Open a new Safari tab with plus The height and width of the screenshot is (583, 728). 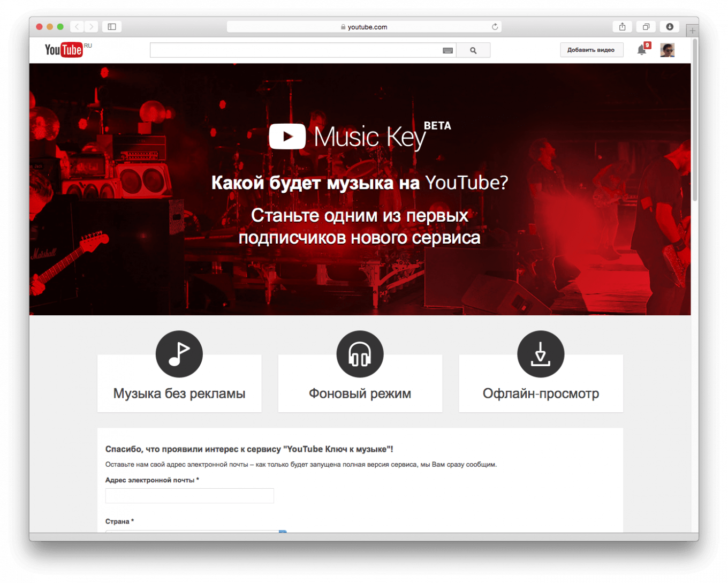coord(692,31)
